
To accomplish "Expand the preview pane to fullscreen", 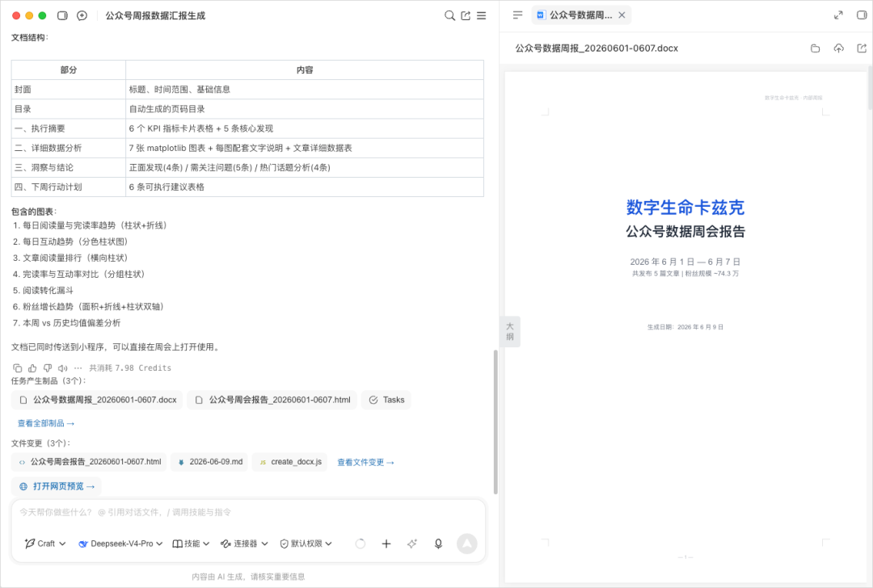I will 838,15.
